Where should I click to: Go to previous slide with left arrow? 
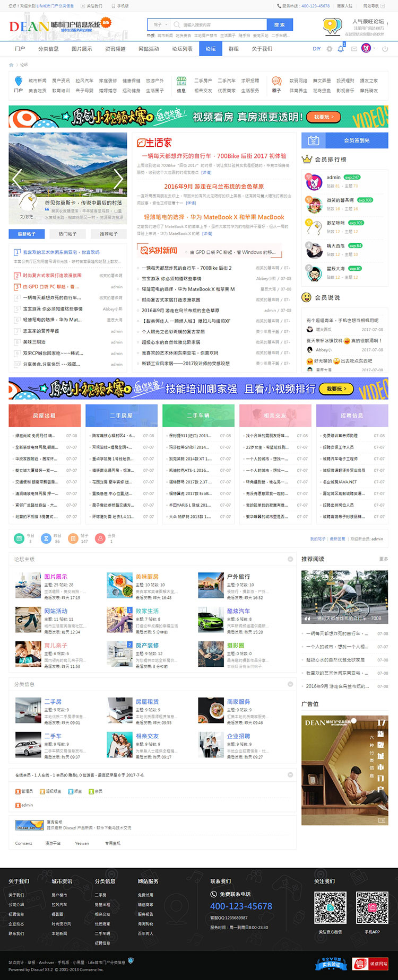16,179
